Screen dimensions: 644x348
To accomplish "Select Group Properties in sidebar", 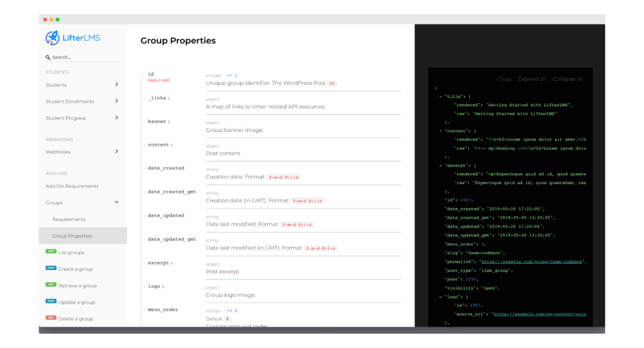I will pos(83,236).
